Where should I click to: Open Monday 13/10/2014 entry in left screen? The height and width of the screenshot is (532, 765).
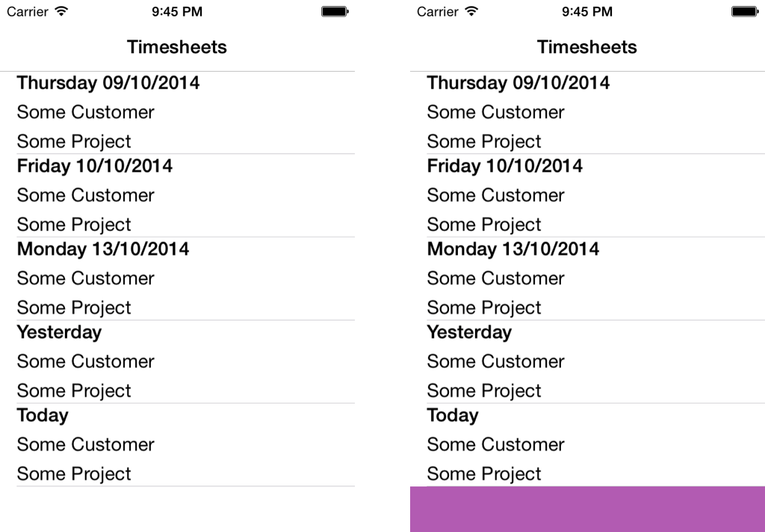point(178,279)
